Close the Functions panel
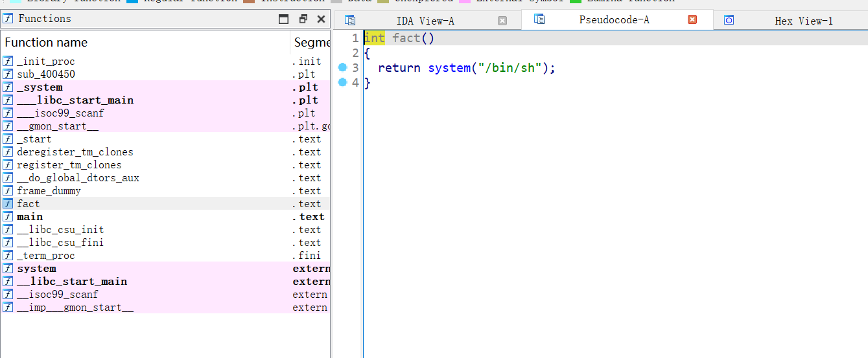This screenshot has width=868, height=358. point(321,19)
